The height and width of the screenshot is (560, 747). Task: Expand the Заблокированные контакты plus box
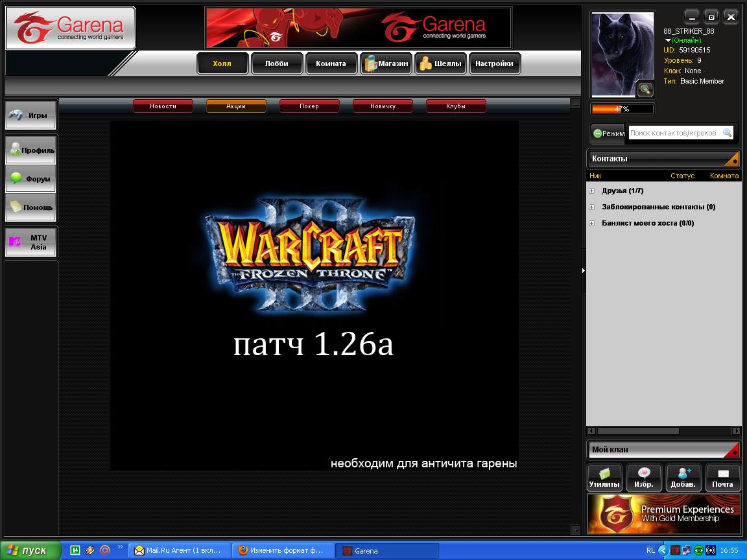(x=591, y=207)
